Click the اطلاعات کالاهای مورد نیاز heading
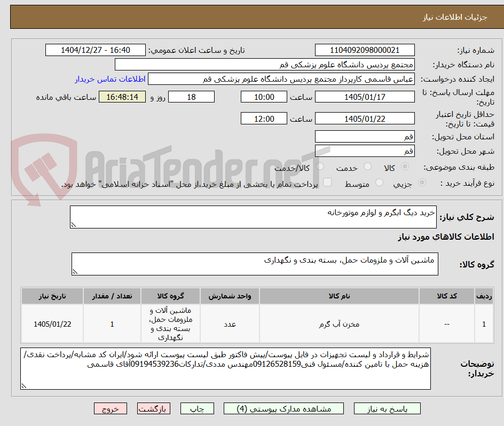Viewport: 504px width, 426px height. coord(446,237)
